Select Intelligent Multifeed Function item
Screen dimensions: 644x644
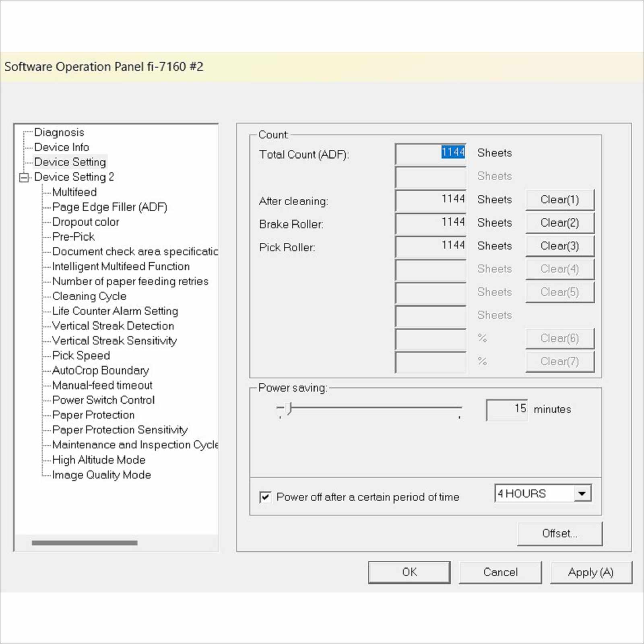coord(121,266)
